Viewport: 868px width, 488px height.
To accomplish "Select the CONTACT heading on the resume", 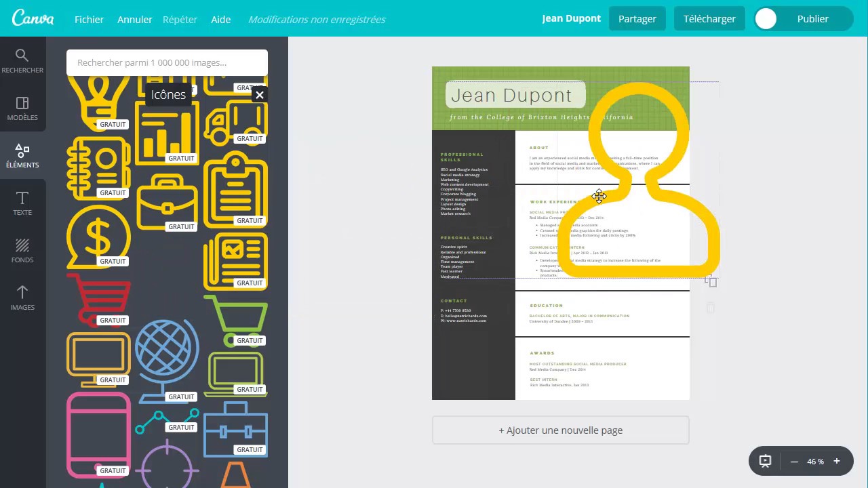I will [x=454, y=301].
